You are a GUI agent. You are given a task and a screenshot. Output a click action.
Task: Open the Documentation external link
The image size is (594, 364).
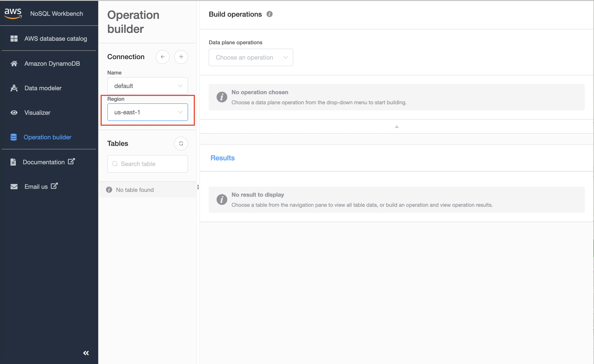point(44,162)
